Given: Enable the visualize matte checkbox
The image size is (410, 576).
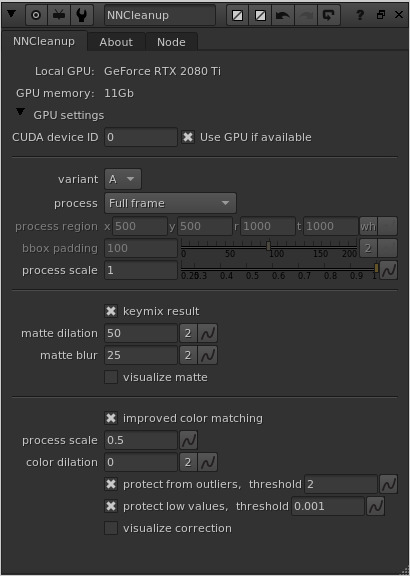Looking at the screenshot, I should [x=111, y=377].
